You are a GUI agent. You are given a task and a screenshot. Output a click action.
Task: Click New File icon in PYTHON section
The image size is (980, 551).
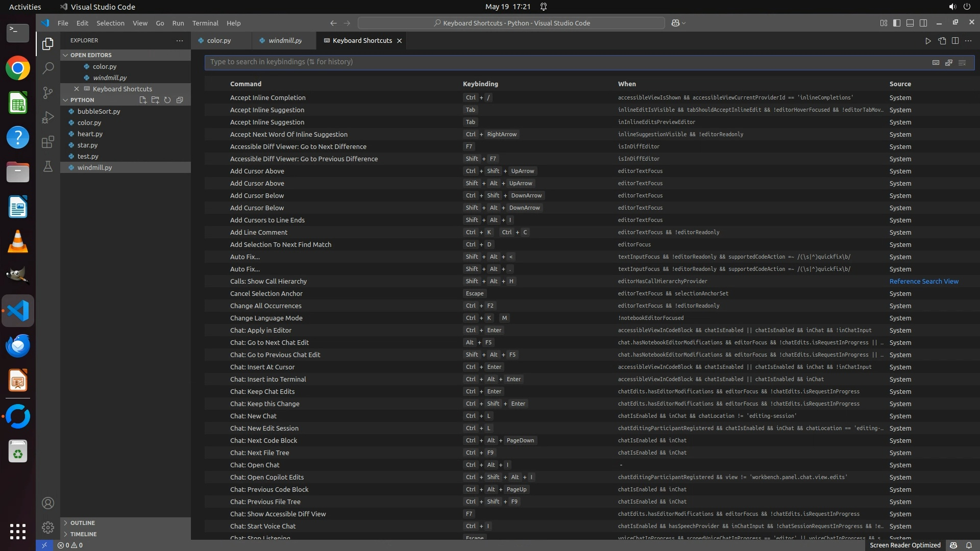coord(143,100)
